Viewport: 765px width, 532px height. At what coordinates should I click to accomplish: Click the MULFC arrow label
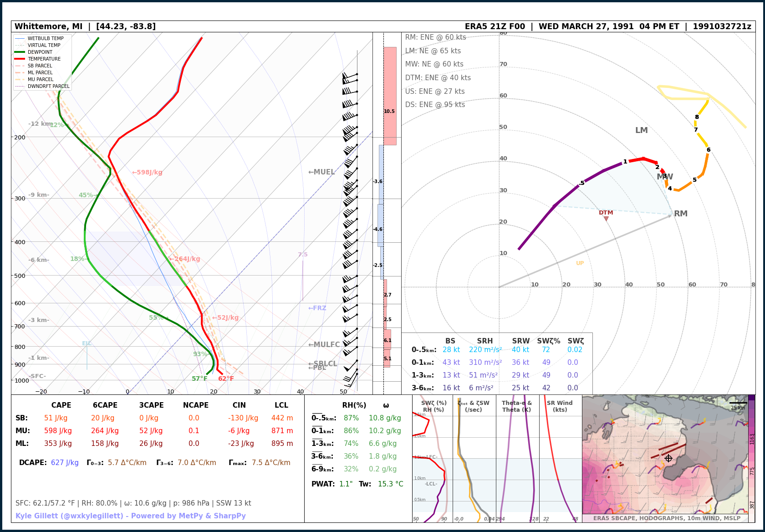coord(324,345)
